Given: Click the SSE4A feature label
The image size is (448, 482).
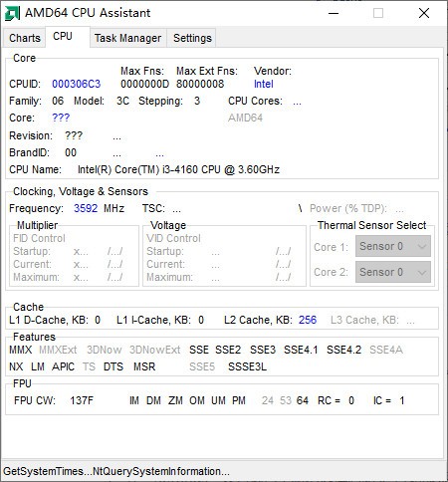Looking at the screenshot, I should [x=386, y=350].
